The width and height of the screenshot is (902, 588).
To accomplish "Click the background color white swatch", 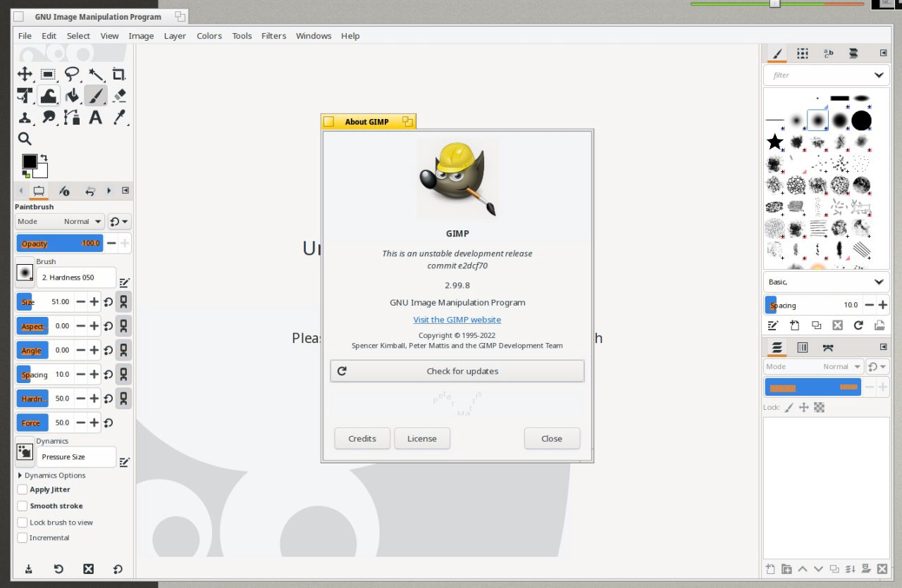I will [x=42, y=171].
